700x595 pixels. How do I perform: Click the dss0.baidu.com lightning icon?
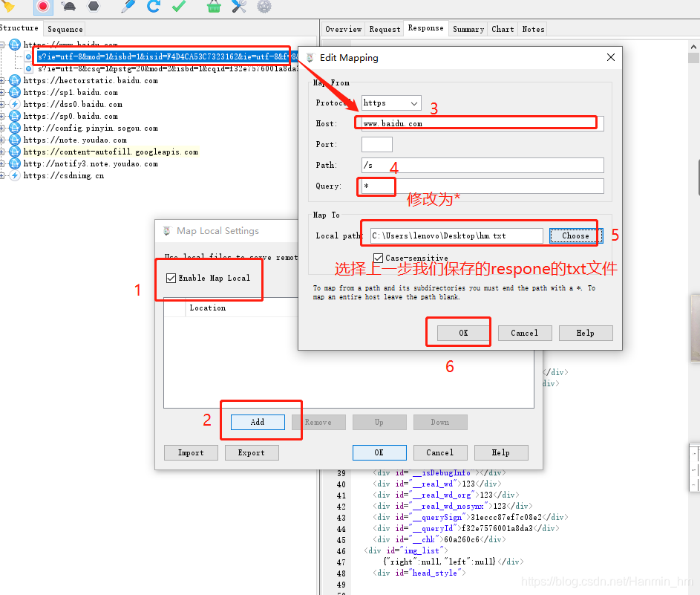15,104
